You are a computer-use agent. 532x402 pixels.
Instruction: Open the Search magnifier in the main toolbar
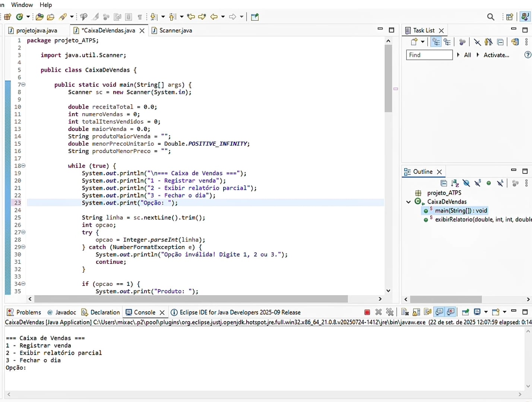(x=491, y=17)
